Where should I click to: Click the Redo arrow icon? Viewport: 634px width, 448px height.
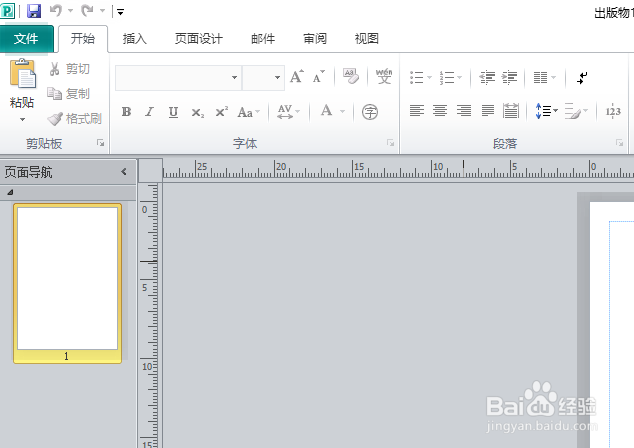tap(87, 11)
